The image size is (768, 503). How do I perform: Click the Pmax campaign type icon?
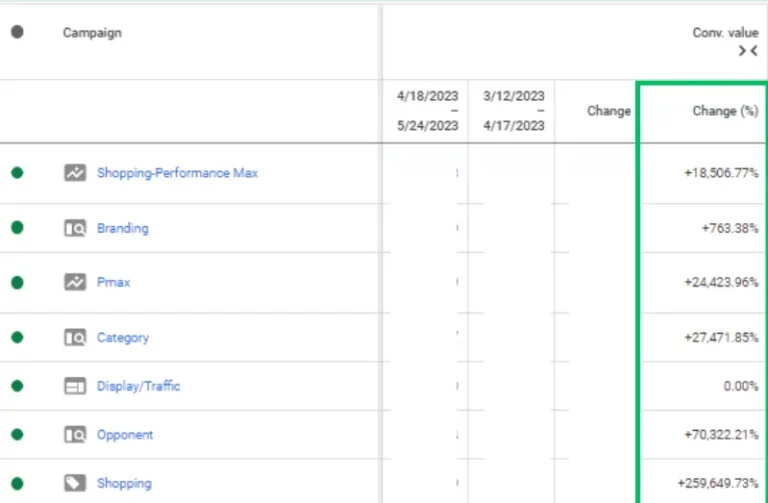click(x=75, y=283)
